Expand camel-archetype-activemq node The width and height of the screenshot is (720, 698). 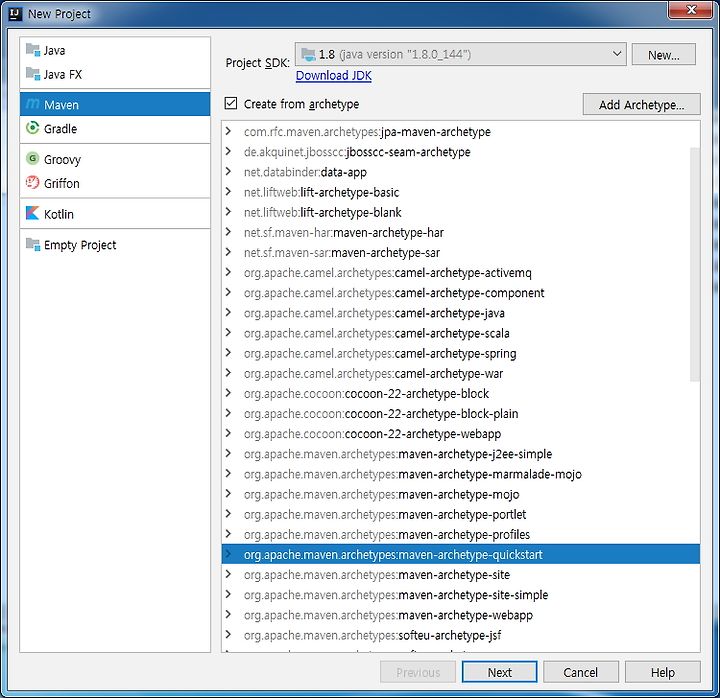[x=228, y=272]
